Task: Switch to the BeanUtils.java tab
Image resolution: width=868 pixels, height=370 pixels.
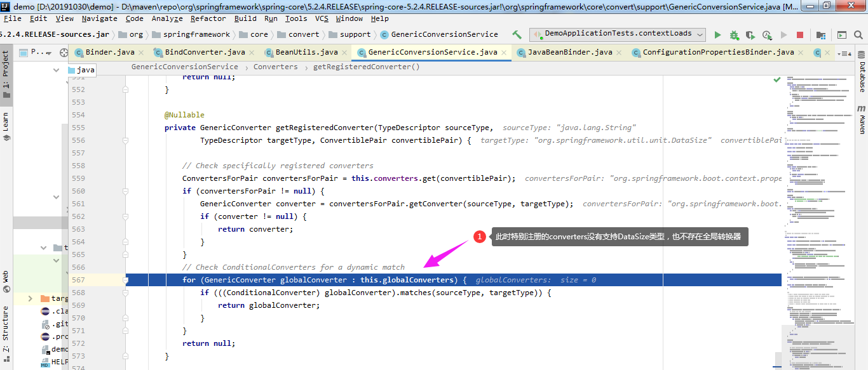Action: click(307, 53)
